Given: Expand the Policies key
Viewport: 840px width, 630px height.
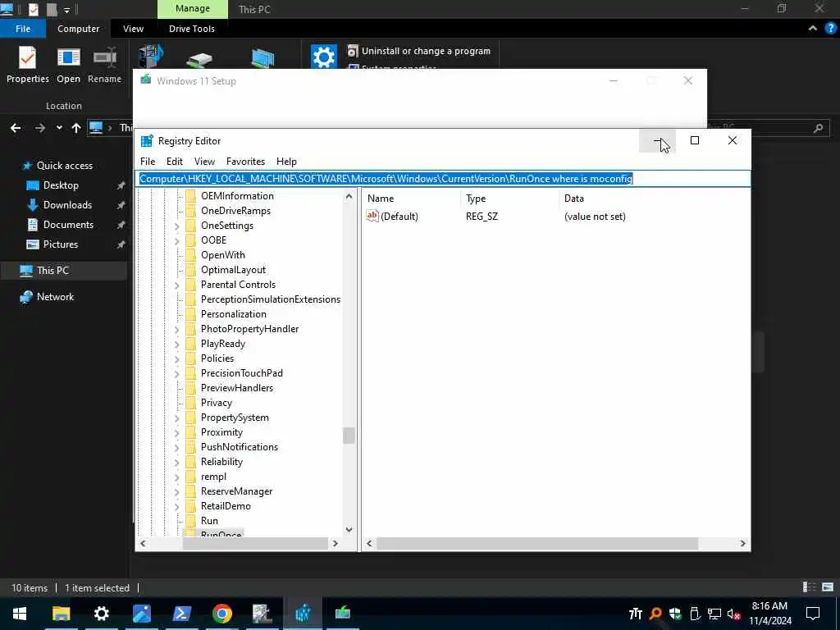Looking at the screenshot, I should point(177,359).
